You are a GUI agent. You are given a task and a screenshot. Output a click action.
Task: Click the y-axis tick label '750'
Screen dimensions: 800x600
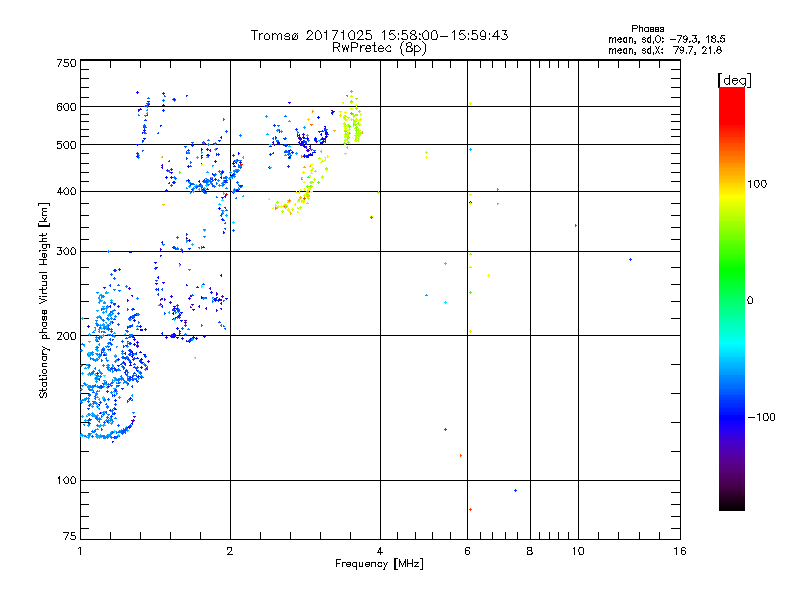(66, 63)
